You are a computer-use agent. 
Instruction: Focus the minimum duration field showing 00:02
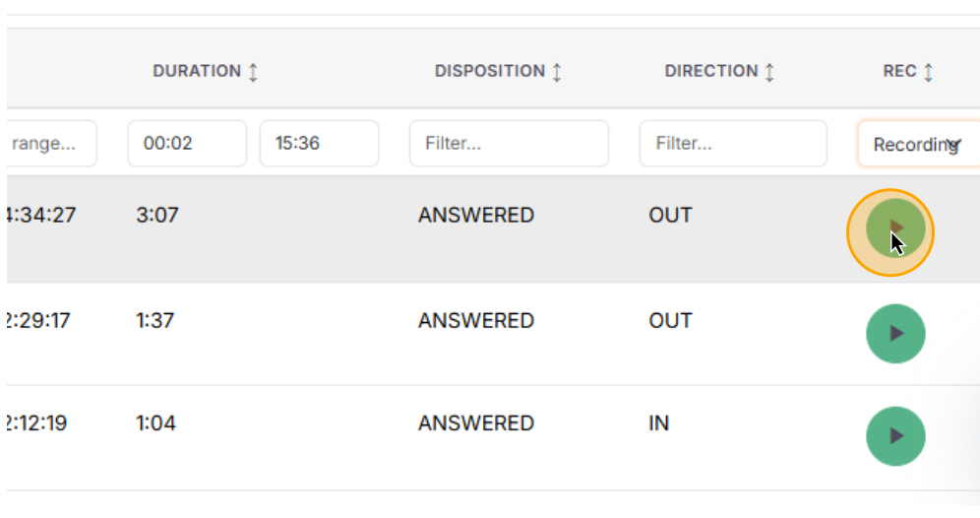[187, 144]
